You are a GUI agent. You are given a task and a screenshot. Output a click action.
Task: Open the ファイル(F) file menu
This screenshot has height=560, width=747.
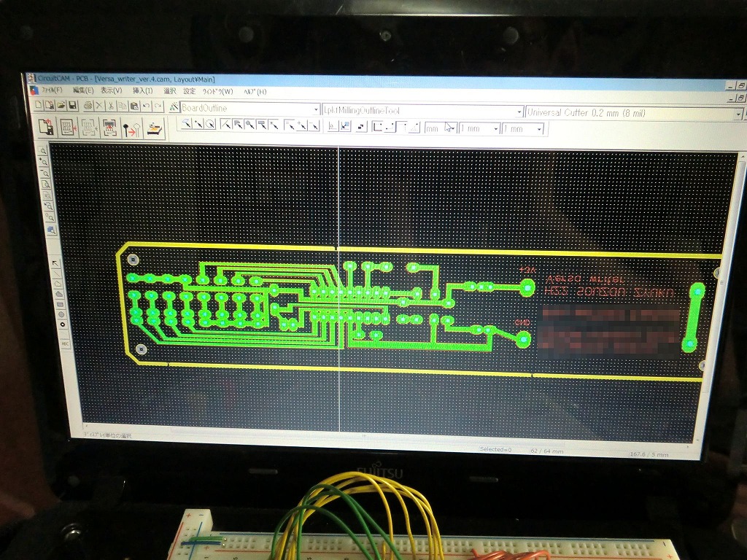point(52,90)
